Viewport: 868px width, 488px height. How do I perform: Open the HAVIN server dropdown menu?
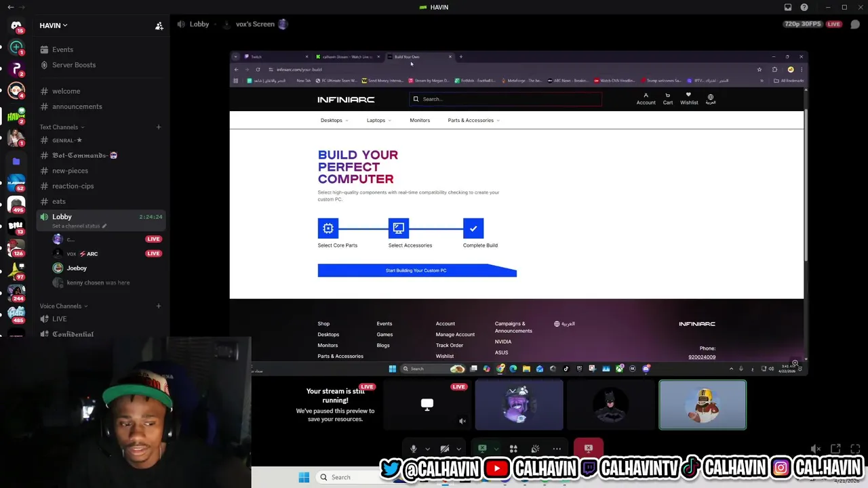(54, 26)
